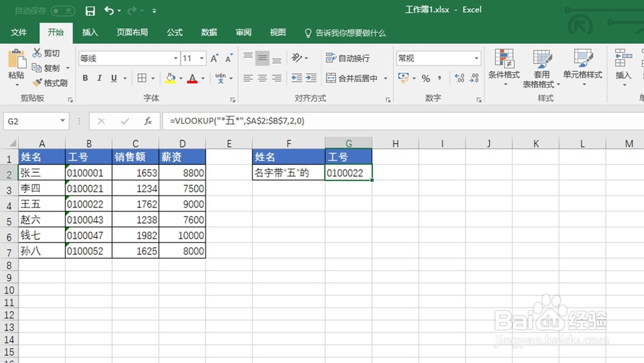Open fill color dropdown arrow
Viewport: 644px width, 363px height.
181,78
